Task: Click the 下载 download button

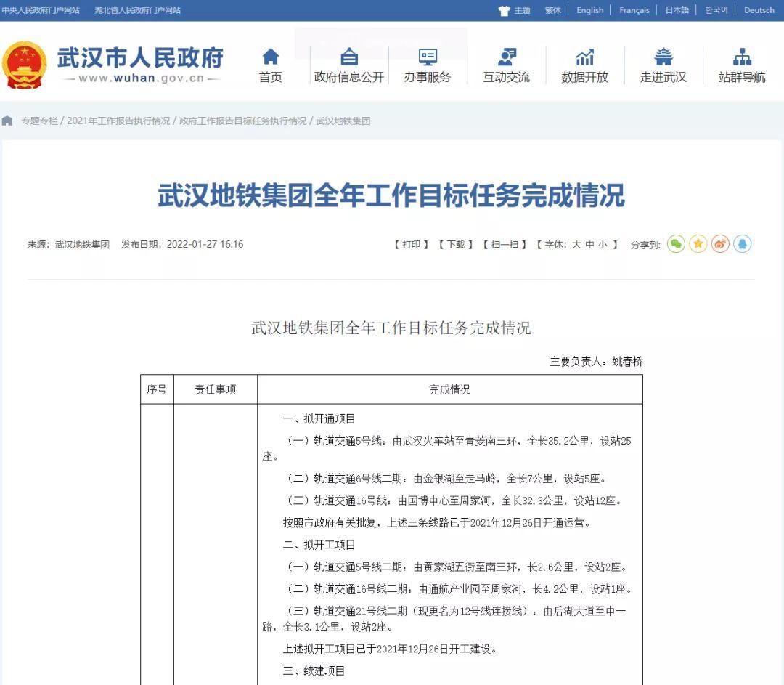Action: [455, 244]
